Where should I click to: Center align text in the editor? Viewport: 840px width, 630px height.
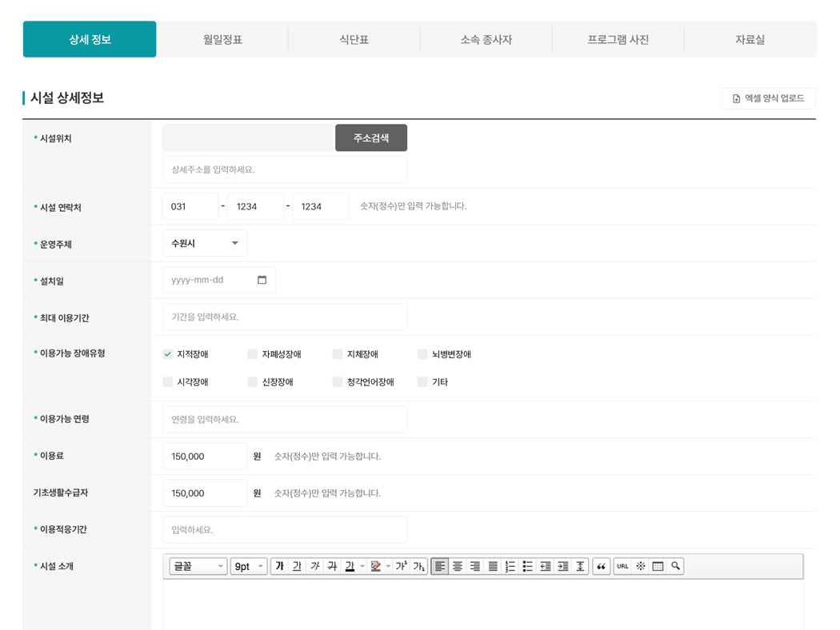(x=458, y=566)
